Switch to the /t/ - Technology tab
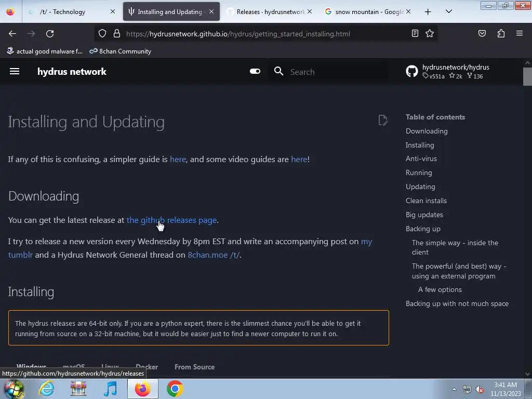This screenshot has width=532, height=399. point(71,11)
